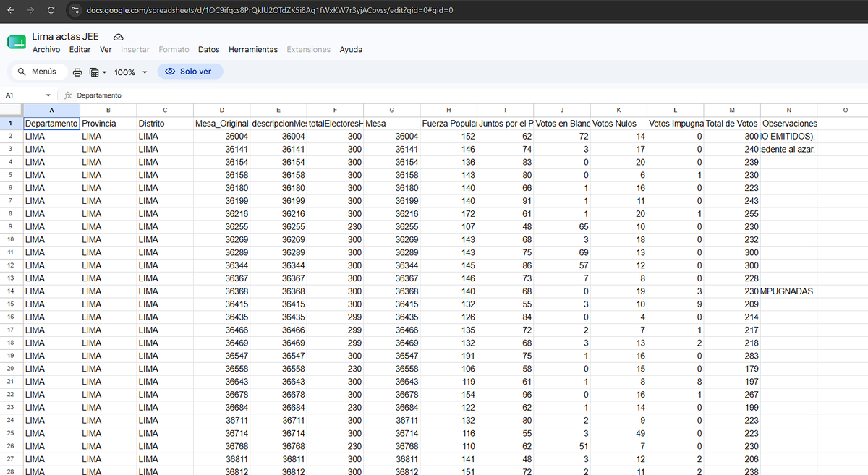868x475 pixels.
Task: Select column D header
Action: 221,110
